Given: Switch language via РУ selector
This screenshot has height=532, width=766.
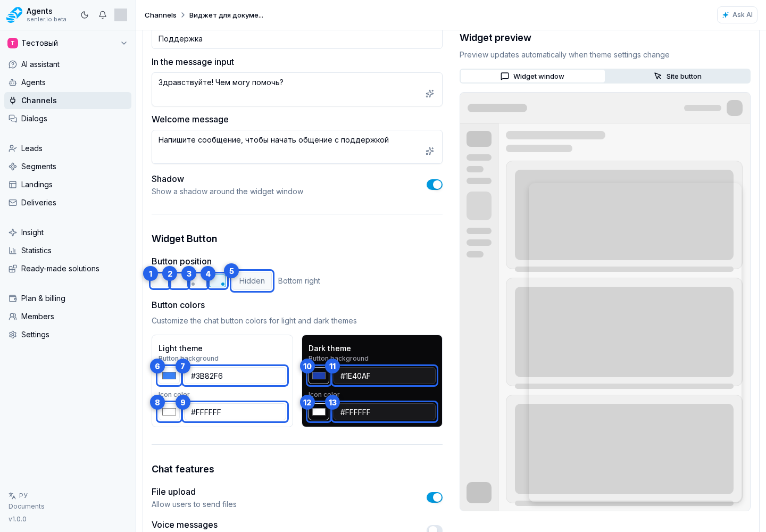Looking at the screenshot, I should point(18,495).
